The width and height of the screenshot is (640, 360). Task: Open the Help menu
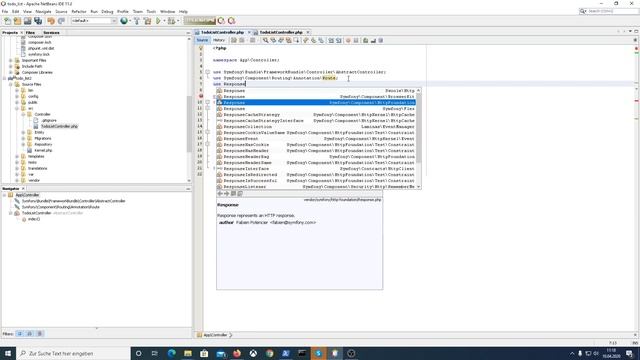coord(183,11)
